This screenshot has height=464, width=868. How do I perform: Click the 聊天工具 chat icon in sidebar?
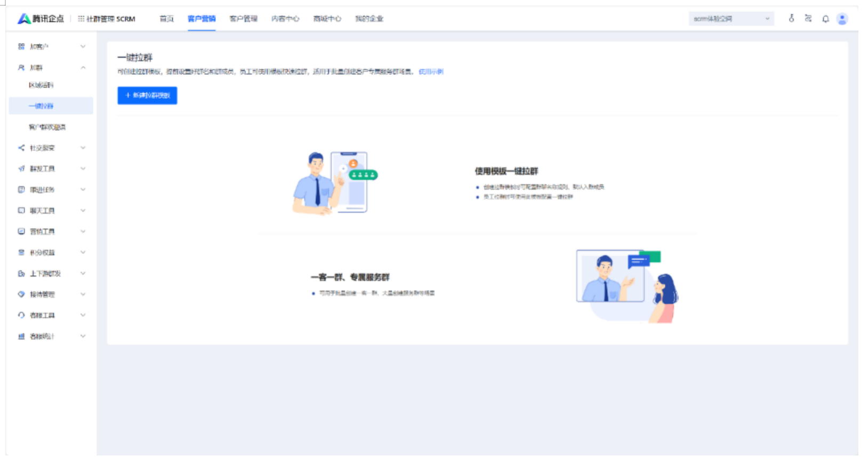point(21,211)
